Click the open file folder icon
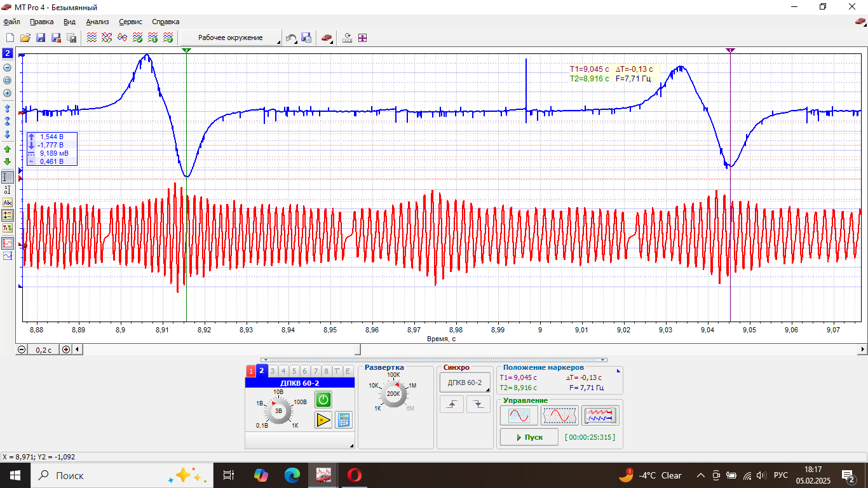 25,38
